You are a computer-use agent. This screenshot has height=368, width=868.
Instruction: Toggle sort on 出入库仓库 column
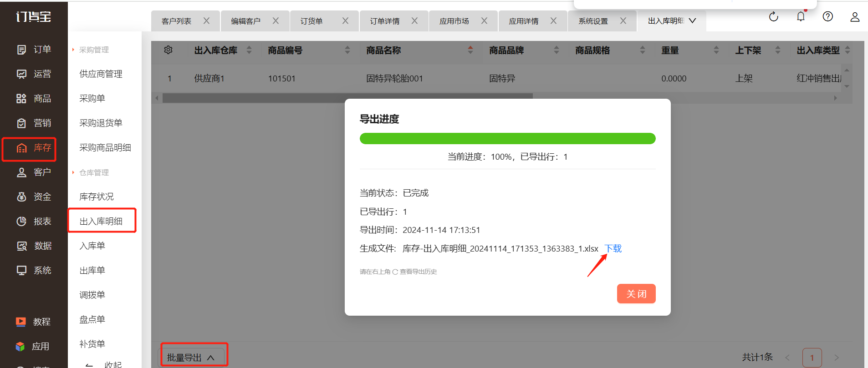click(249, 50)
